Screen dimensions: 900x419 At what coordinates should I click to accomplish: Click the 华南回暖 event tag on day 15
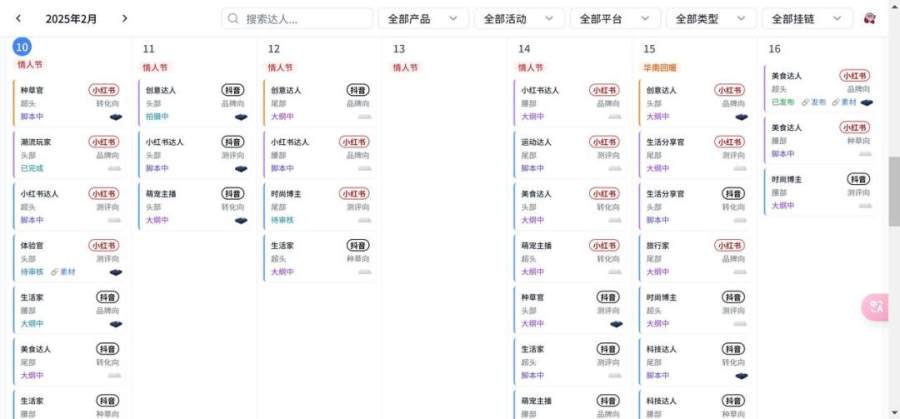click(659, 67)
